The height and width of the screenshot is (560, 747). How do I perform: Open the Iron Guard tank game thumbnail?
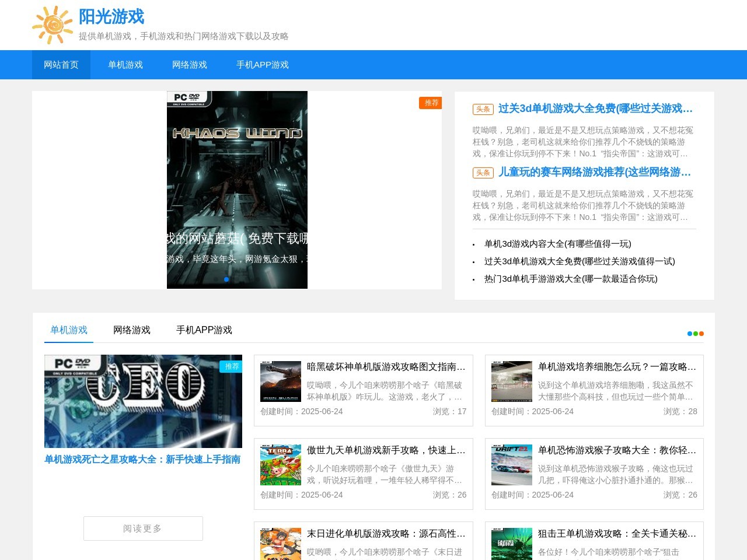tap(281, 381)
